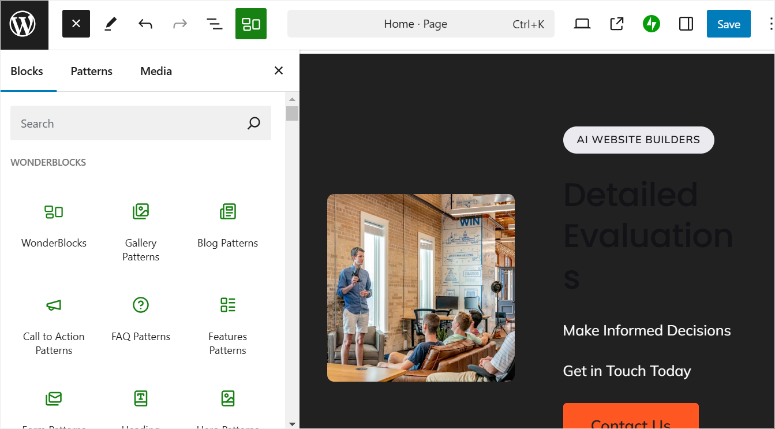Select the AI WEBSITE BUILDERS badge
The width and height of the screenshot is (775, 429).
639,140
